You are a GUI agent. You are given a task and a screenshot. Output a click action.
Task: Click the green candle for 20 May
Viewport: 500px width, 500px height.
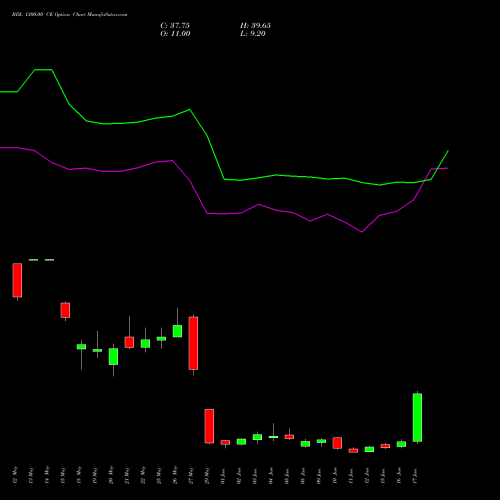113,356
